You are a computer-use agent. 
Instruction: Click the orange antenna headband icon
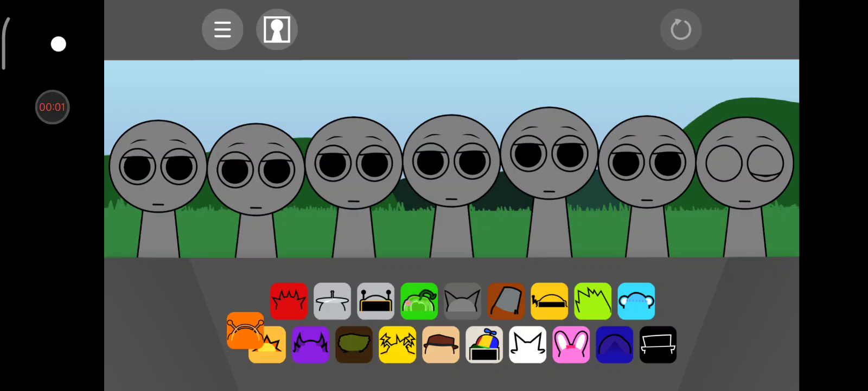click(245, 330)
